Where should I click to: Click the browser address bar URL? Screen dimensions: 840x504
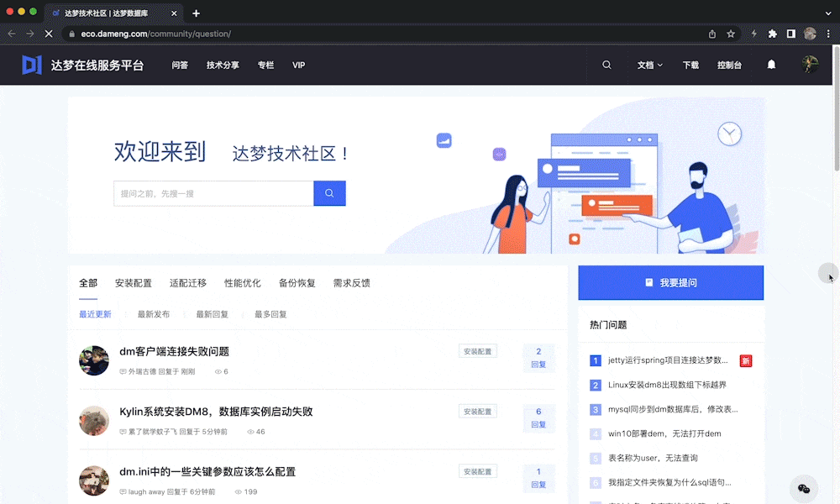[x=156, y=34]
